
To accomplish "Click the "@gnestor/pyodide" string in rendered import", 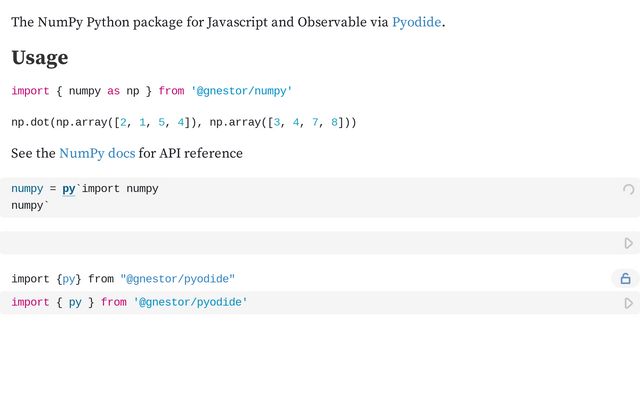I will tap(178, 279).
